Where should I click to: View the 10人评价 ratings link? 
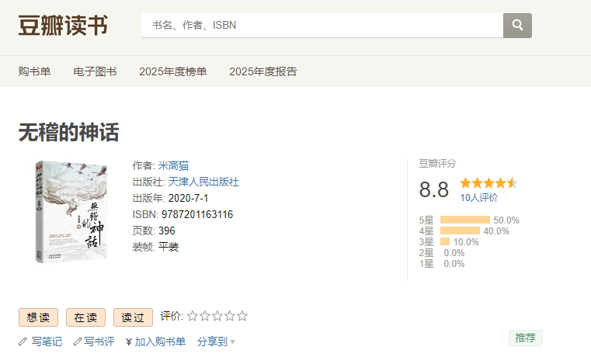[478, 198]
